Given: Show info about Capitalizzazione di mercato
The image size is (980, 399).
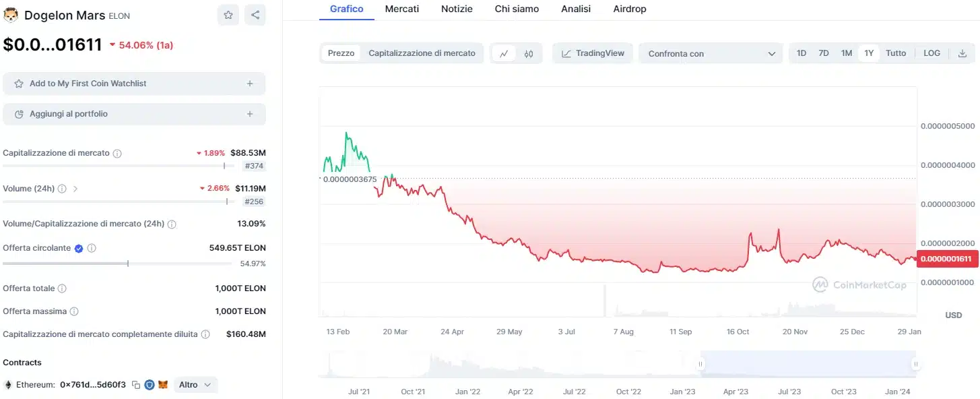Looking at the screenshot, I should click(x=117, y=154).
